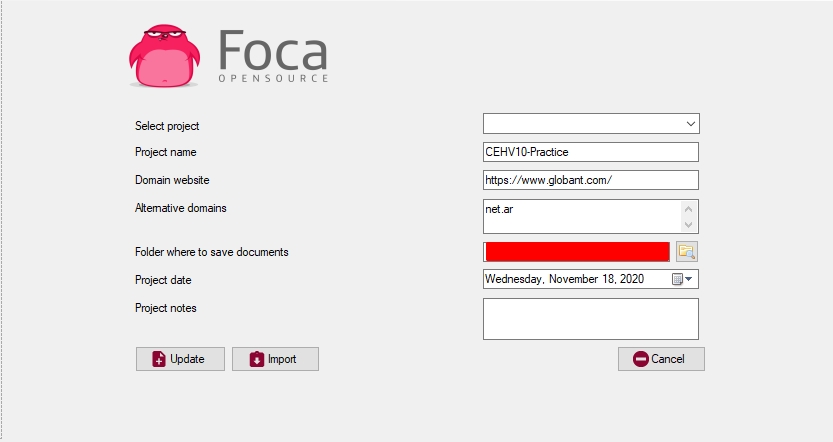Click the "Project notes" label

(166, 308)
